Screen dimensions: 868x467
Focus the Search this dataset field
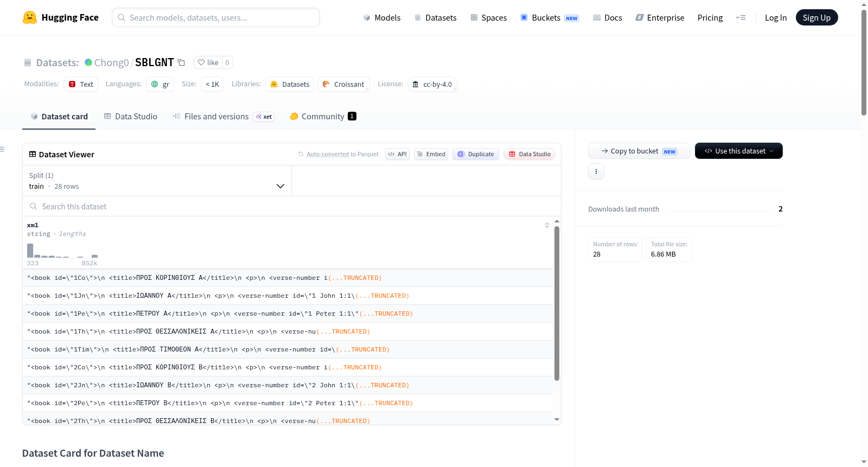click(x=292, y=206)
